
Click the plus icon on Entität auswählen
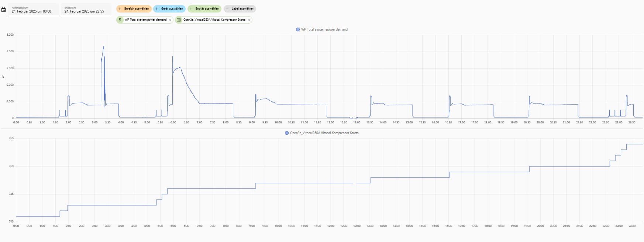coord(191,9)
